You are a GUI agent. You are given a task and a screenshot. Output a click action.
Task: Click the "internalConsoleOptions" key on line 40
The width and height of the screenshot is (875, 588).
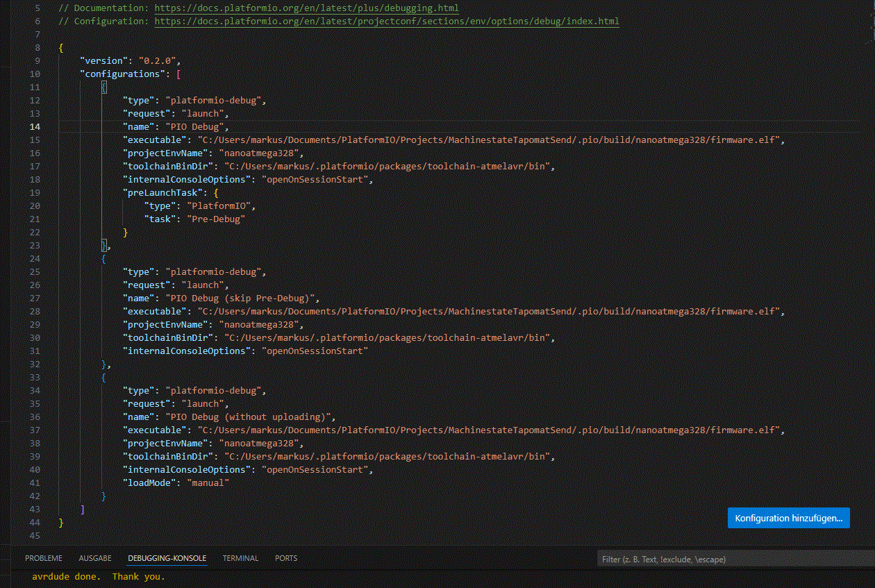coord(187,470)
